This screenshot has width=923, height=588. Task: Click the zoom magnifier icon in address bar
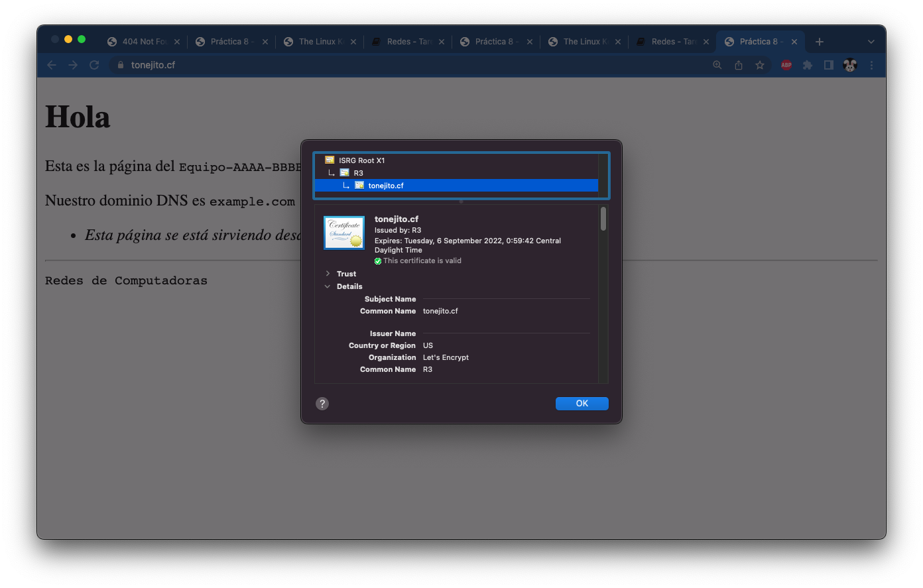click(x=717, y=65)
